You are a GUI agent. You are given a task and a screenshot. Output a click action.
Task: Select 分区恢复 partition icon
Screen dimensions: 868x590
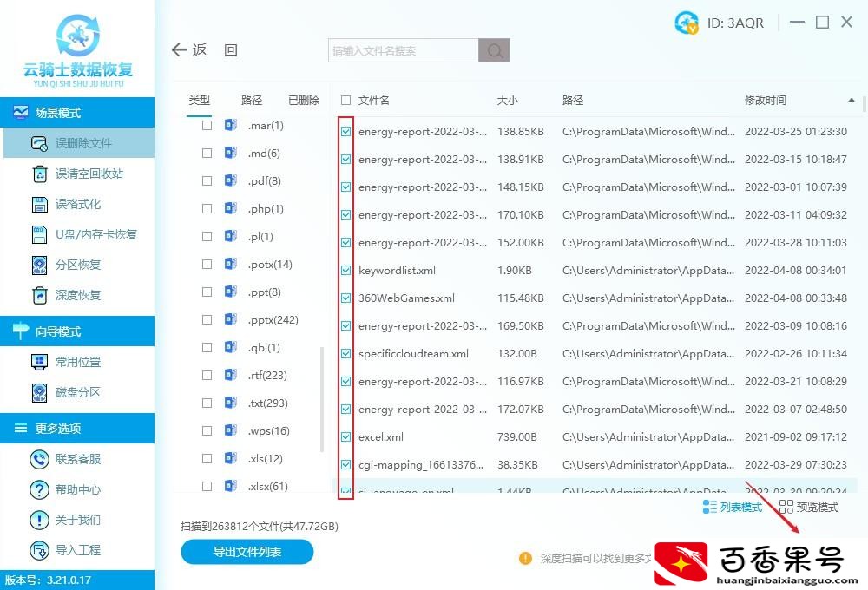(39, 265)
